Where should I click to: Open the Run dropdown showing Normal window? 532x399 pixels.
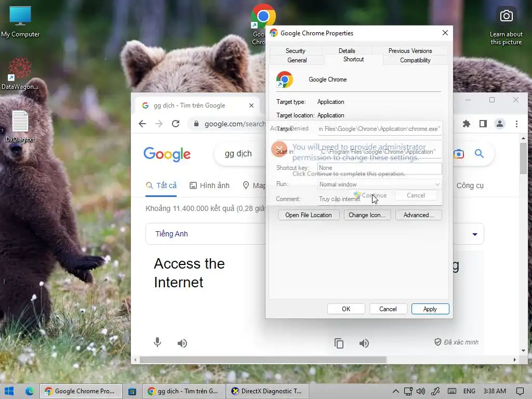point(380,184)
